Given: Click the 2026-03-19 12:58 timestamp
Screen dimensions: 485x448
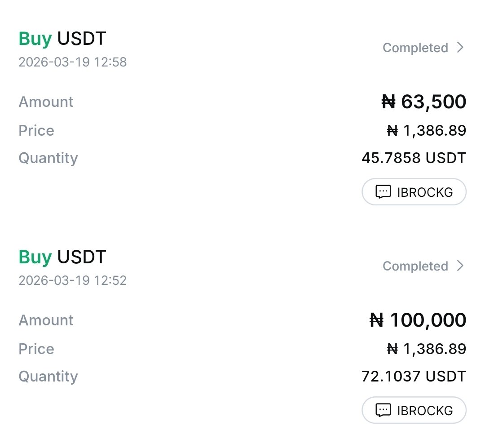Looking at the screenshot, I should [73, 62].
